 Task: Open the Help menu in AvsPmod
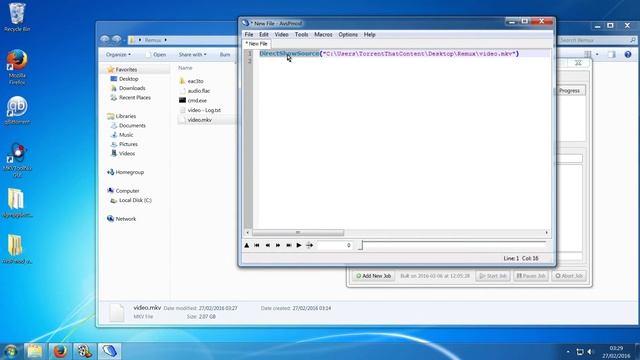(x=369, y=35)
